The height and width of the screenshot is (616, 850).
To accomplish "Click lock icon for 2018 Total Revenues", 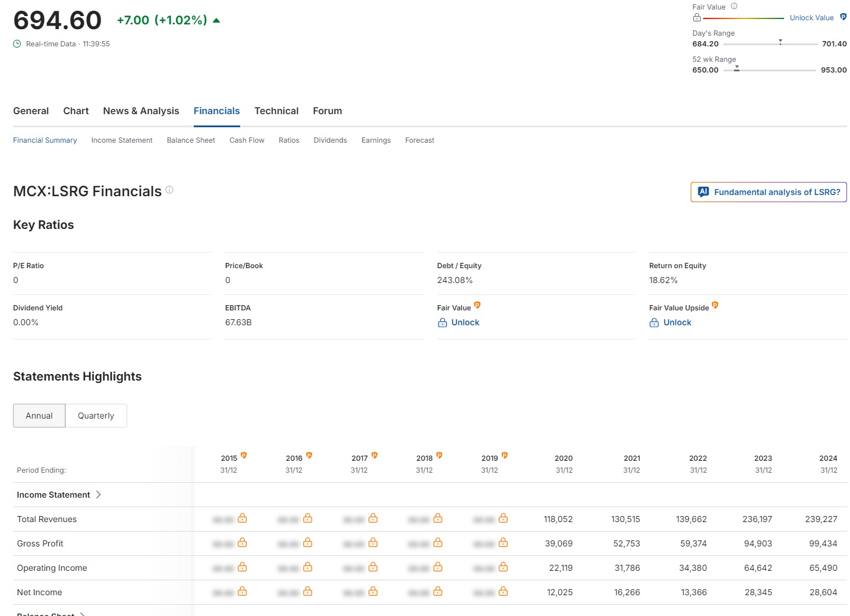I will (438, 518).
